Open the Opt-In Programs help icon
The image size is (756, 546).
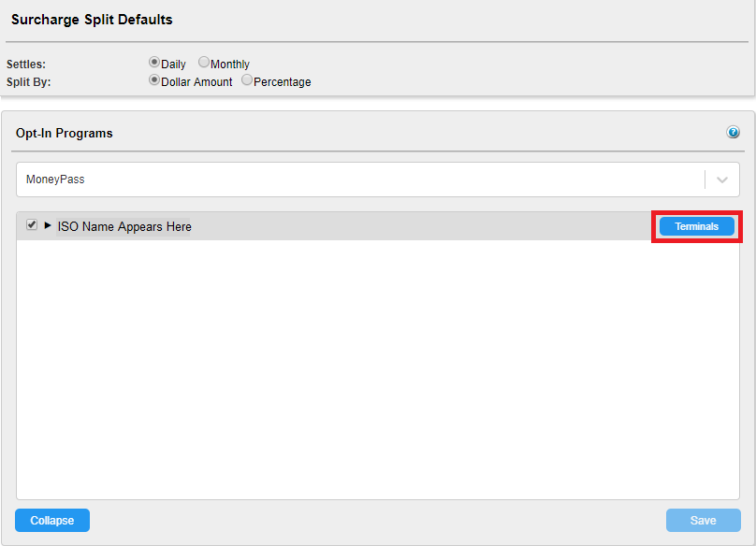[x=733, y=132]
